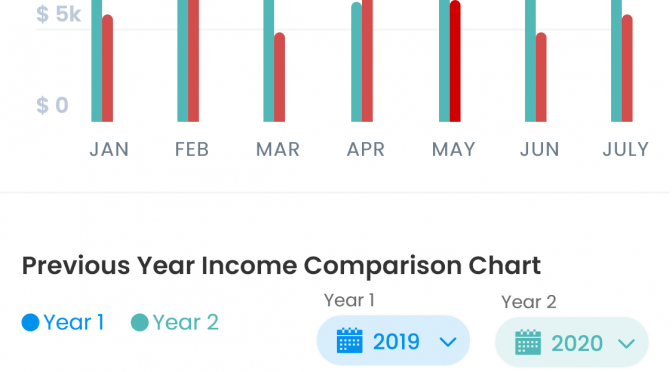Click the Previous Year Income Comparison Chart heading
Viewport: 672px width, 372px height.
coord(281,266)
